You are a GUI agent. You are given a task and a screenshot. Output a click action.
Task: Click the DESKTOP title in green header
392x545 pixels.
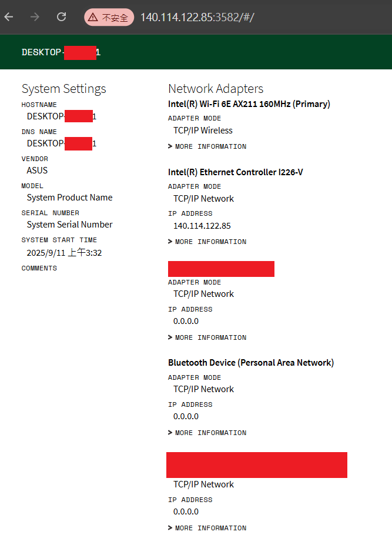pos(61,52)
